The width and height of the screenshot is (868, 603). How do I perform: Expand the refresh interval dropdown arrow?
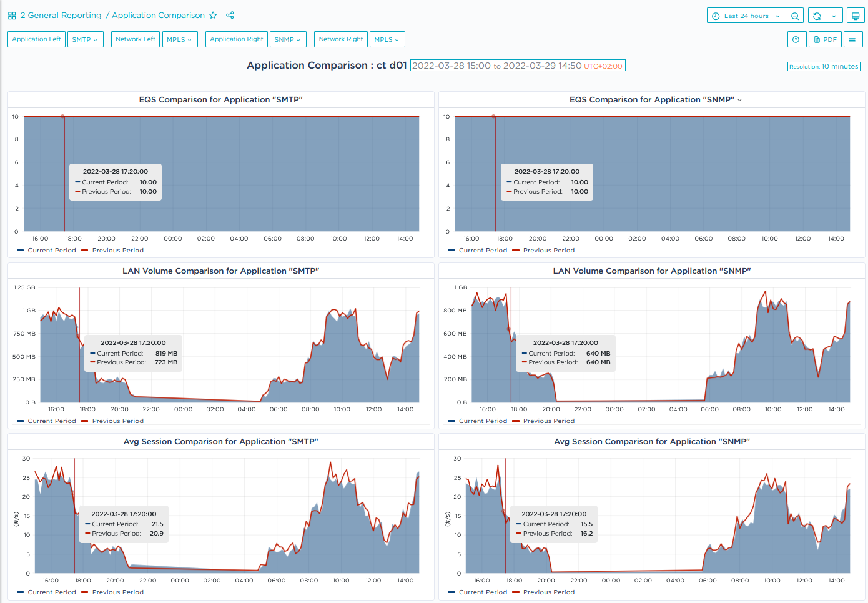tap(834, 16)
